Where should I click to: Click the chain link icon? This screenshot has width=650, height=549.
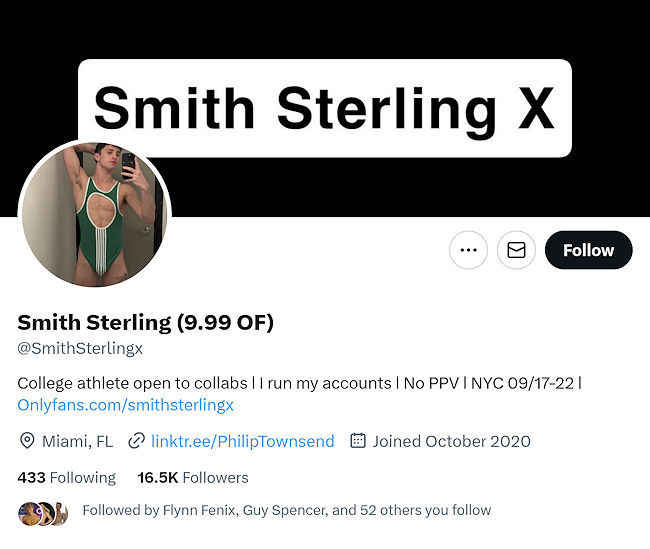click(135, 441)
